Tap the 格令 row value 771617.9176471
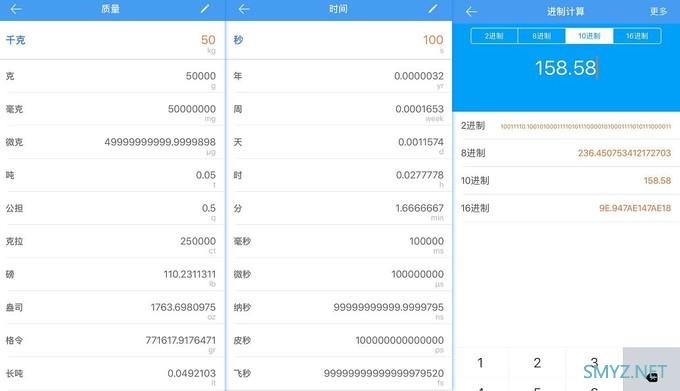This screenshot has height=391, width=680. coord(180,340)
